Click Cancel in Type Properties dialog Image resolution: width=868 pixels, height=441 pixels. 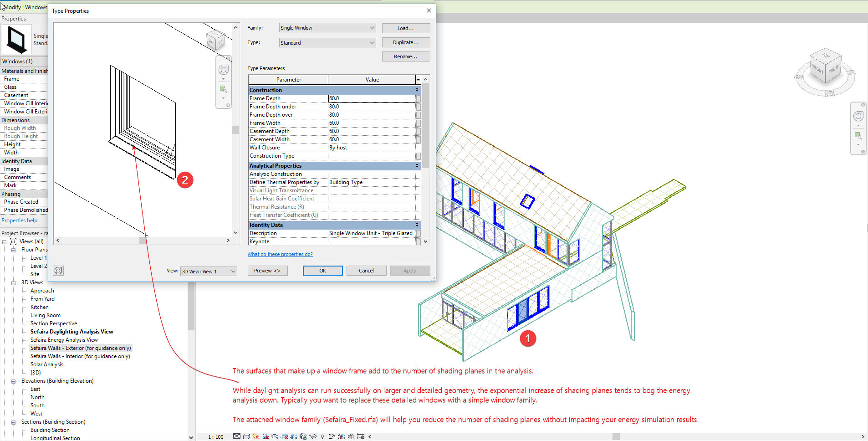pos(366,271)
